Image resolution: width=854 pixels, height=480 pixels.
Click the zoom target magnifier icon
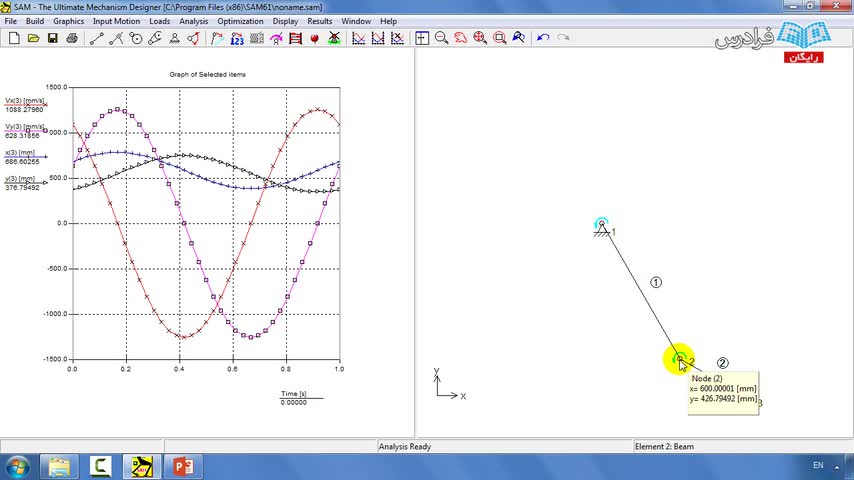click(x=480, y=38)
